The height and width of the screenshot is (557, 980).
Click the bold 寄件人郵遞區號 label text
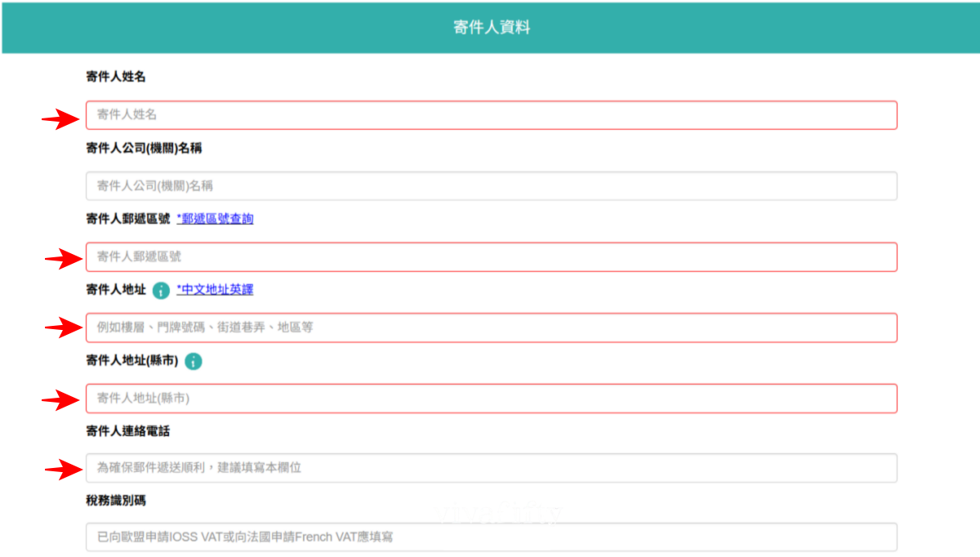point(127,219)
